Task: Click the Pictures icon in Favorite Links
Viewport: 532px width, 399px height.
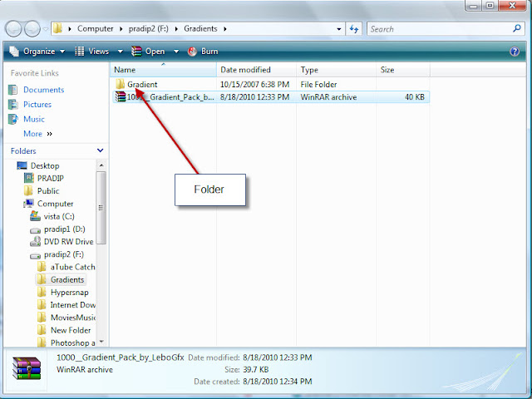Action: click(x=13, y=105)
